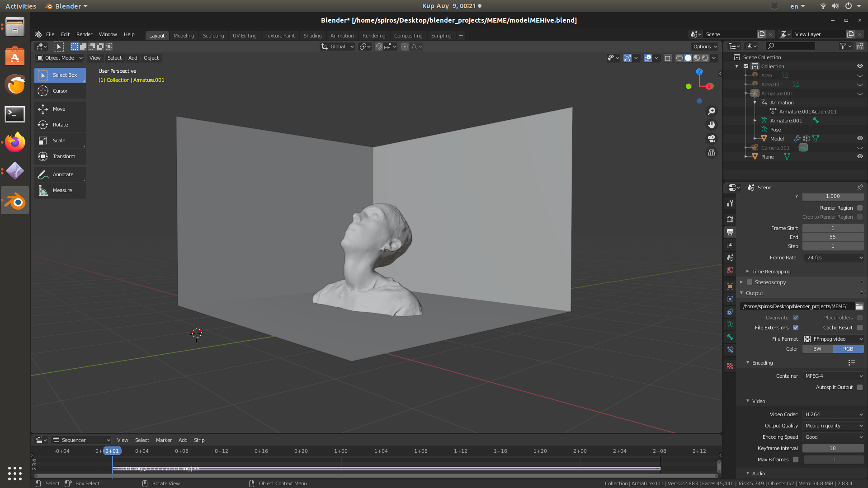
Task: Open sequencer Strip menu
Action: coord(199,440)
